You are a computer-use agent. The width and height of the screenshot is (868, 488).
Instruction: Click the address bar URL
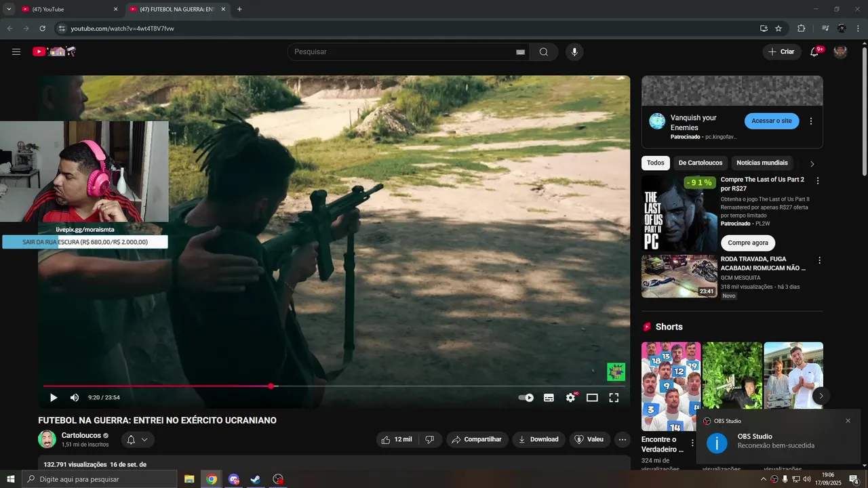coord(123,28)
